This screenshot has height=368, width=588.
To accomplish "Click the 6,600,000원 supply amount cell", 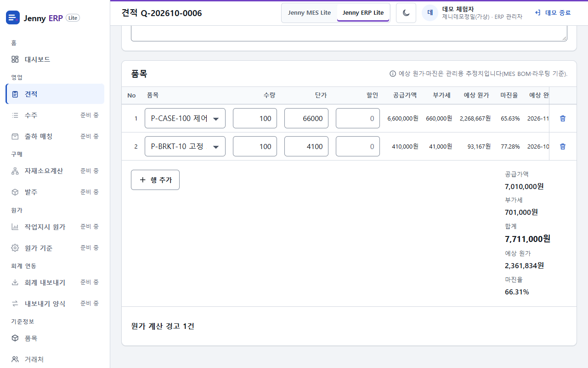I will tap(403, 118).
